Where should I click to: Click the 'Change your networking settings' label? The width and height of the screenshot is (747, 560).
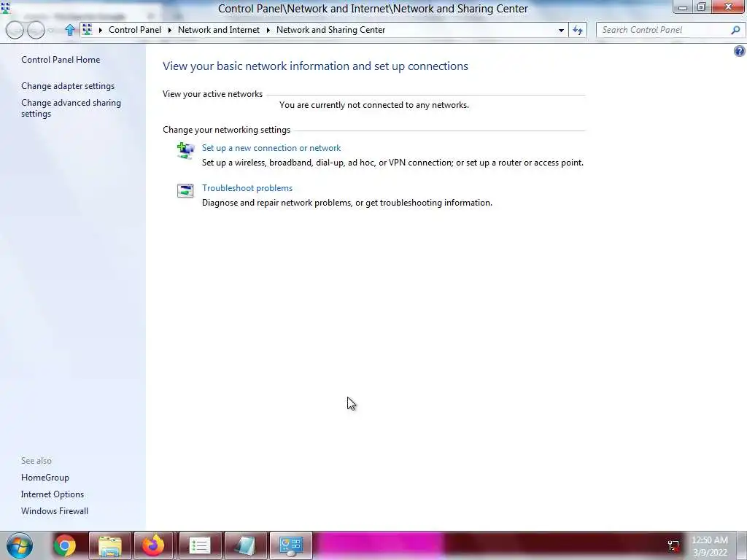point(226,130)
